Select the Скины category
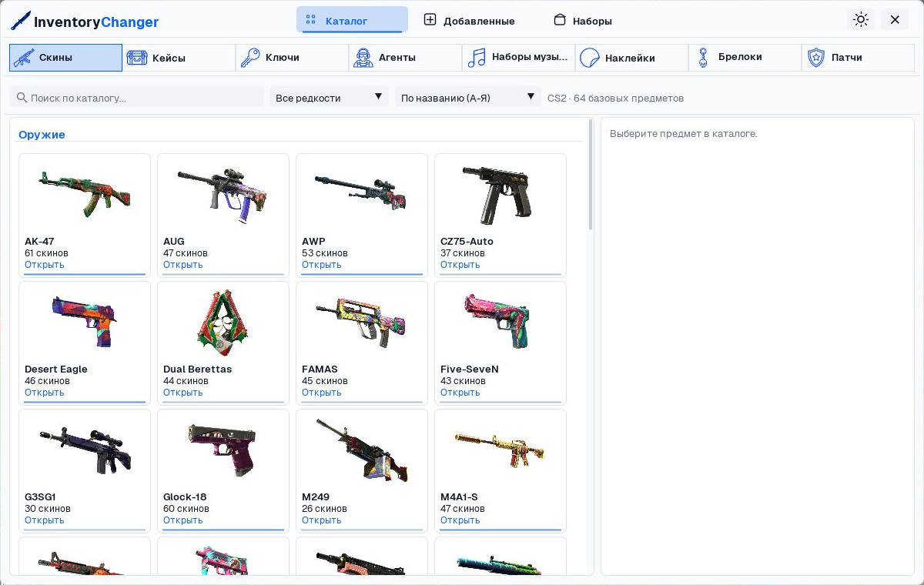Viewport: 924px width, 585px height. 65,58
